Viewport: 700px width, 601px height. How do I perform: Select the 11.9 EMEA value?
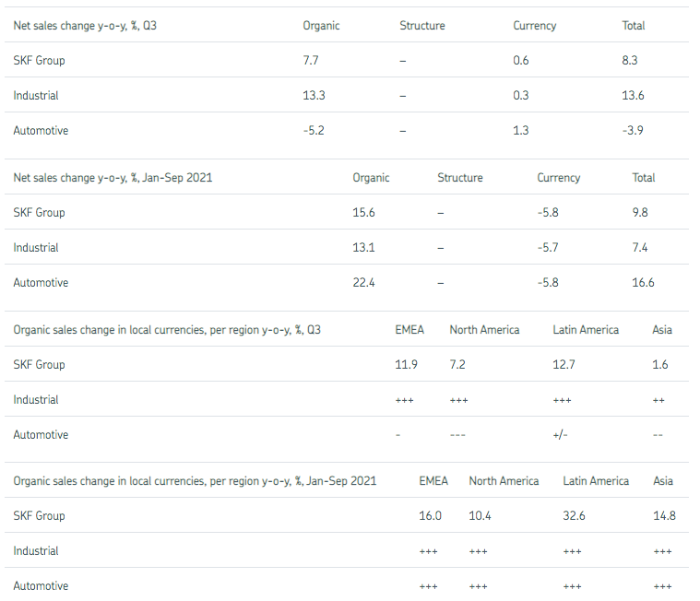[406, 365]
